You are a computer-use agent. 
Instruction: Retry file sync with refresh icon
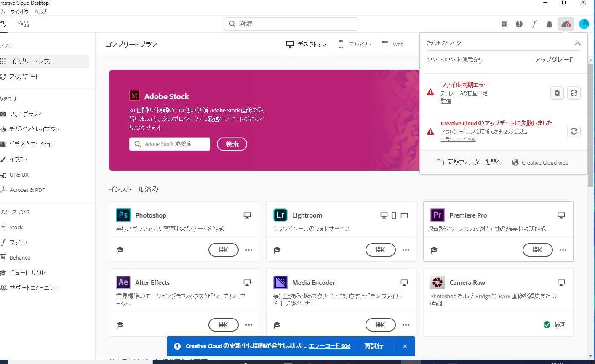point(574,93)
